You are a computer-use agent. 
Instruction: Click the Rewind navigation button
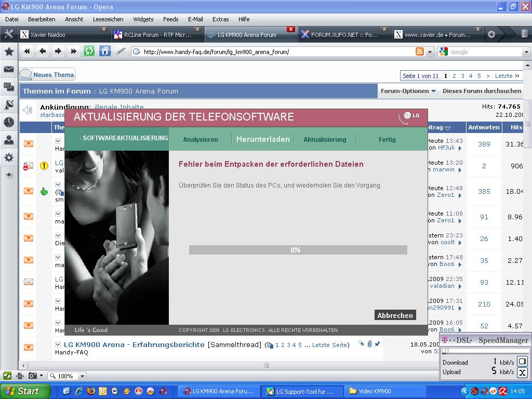27,51
